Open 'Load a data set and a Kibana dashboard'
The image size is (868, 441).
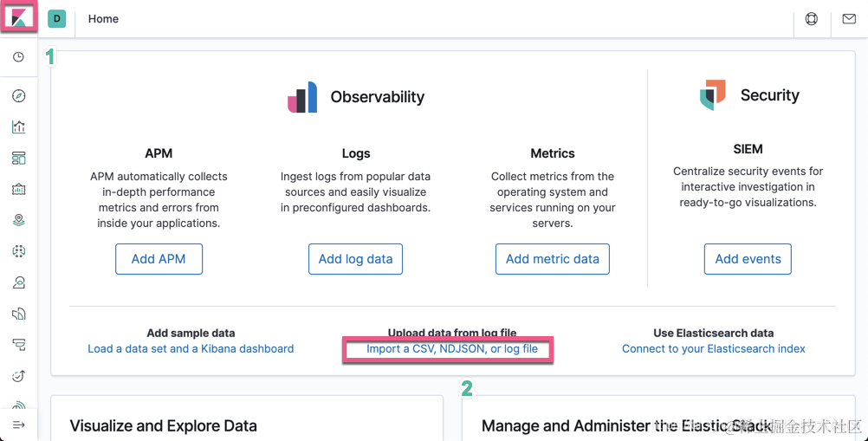pyautogui.click(x=191, y=349)
